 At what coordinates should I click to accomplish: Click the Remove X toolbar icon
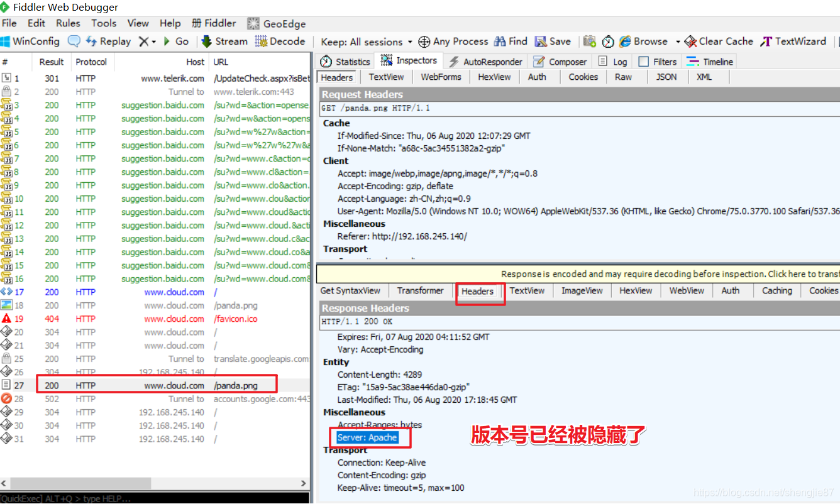click(144, 41)
